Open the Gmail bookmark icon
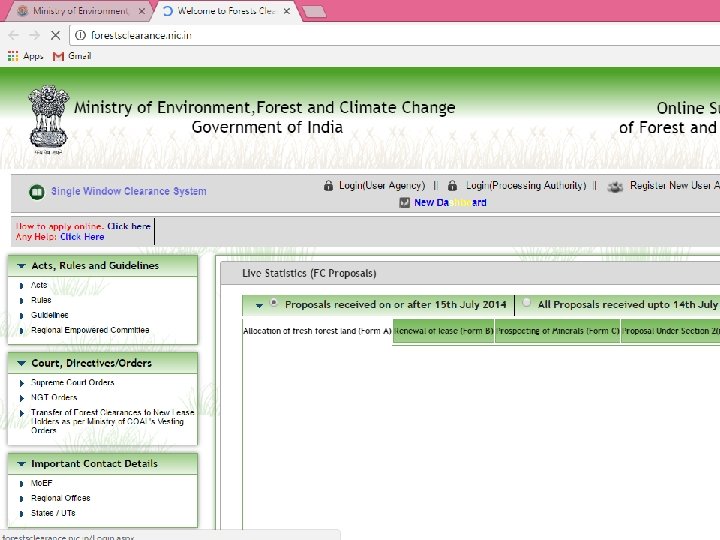The width and height of the screenshot is (720, 540). [x=58, y=56]
